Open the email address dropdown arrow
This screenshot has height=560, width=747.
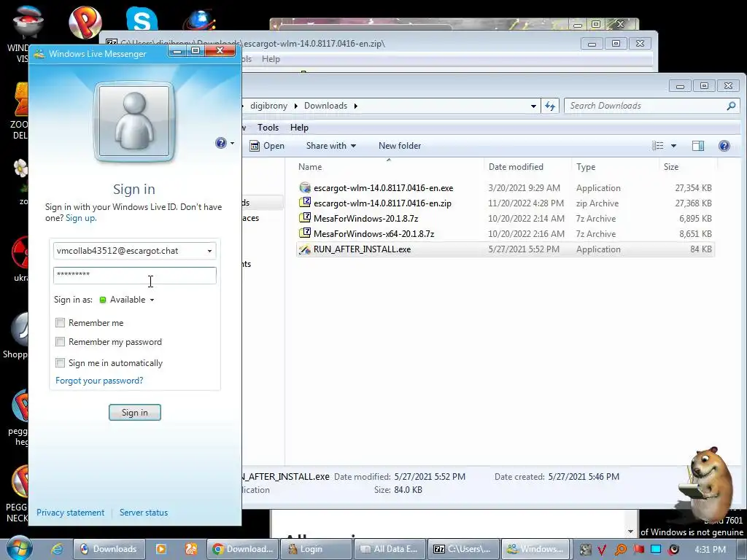pyautogui.click(x=209, y=251)
